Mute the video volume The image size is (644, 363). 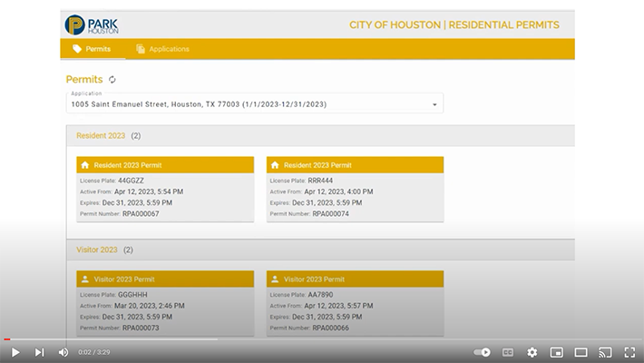click(x=63, y=352)
